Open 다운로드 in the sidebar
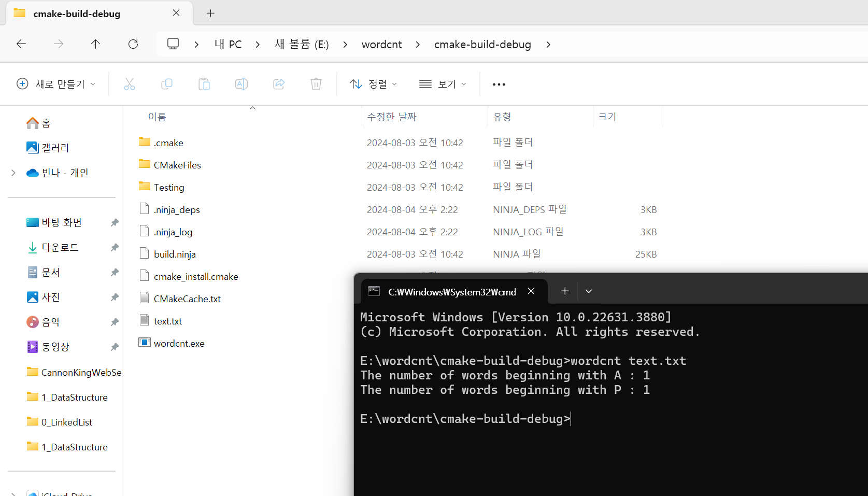868x496 pixels. (x=52, y=247)
